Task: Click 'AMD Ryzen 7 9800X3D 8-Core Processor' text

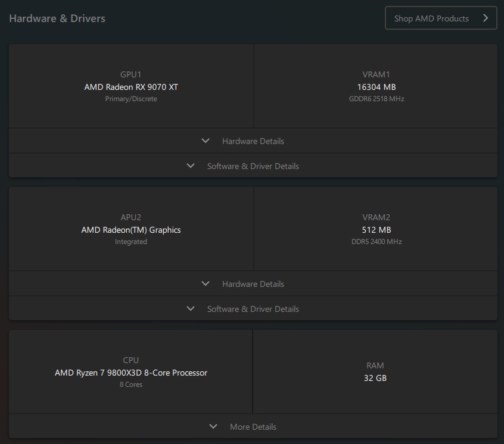Action: pos(131,373)
